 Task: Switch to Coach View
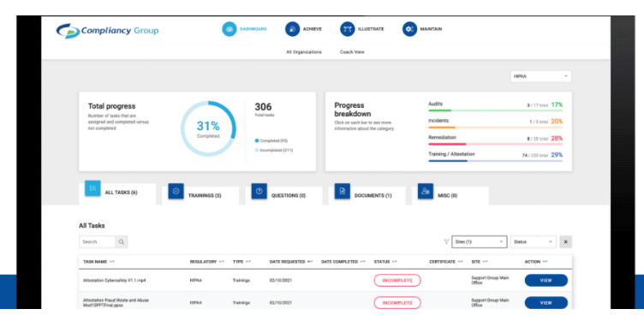[352, 52]
